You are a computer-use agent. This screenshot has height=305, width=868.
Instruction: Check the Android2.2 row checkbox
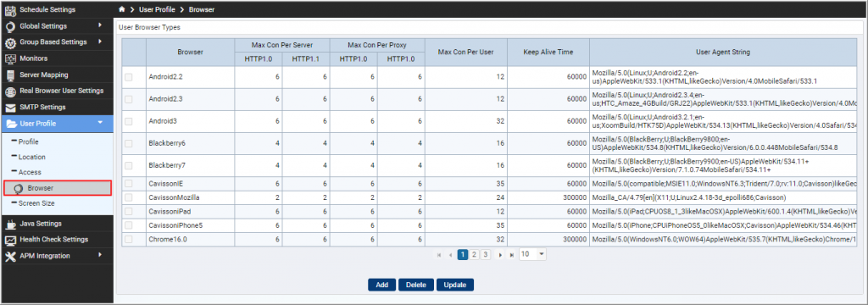(129, 77)
